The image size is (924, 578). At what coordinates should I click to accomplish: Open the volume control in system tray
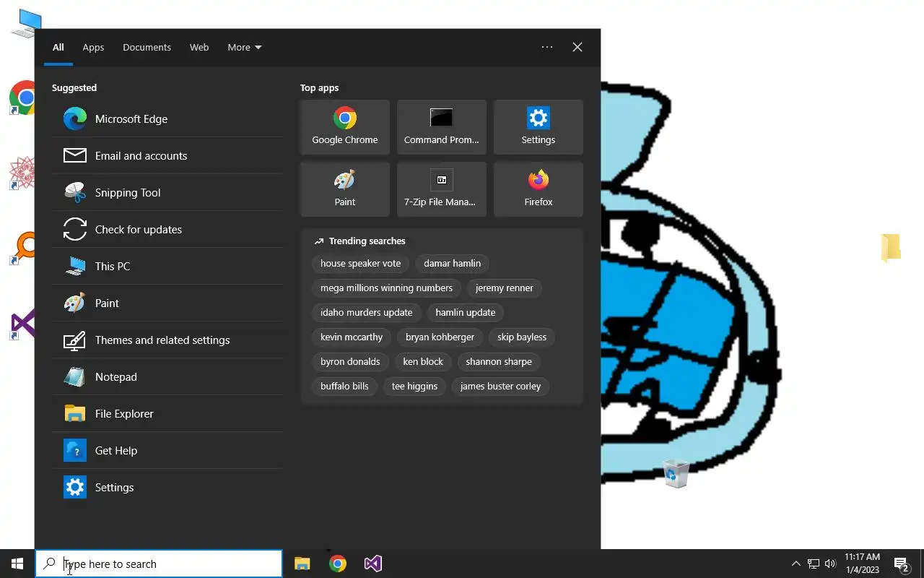(830, 564)
